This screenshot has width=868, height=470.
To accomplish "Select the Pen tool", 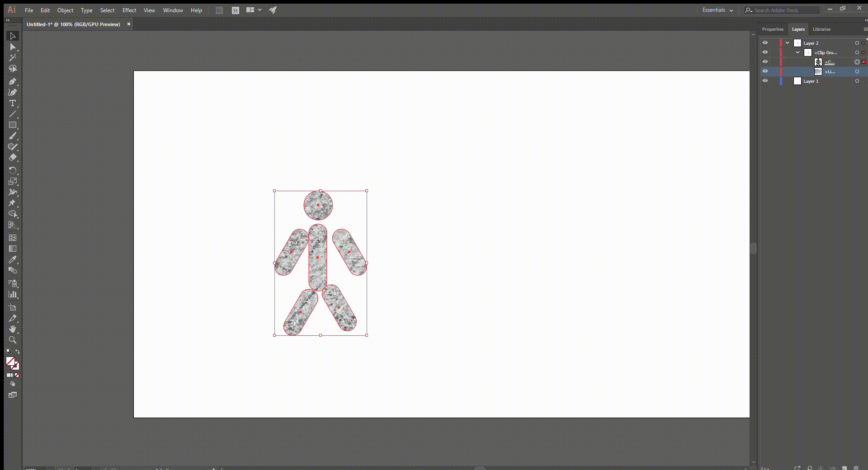I will tap(12, 81).
